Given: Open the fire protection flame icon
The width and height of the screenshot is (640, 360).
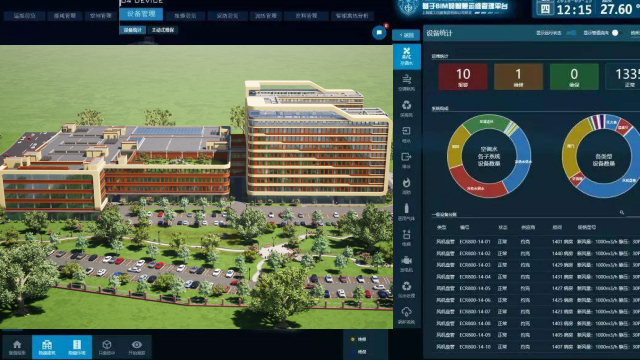Looking at the screenshot, I should [407, 185].
